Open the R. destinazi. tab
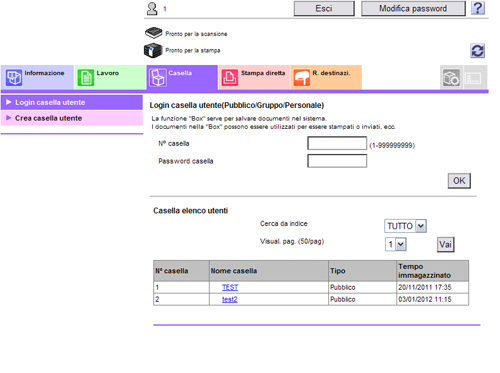 326,77
